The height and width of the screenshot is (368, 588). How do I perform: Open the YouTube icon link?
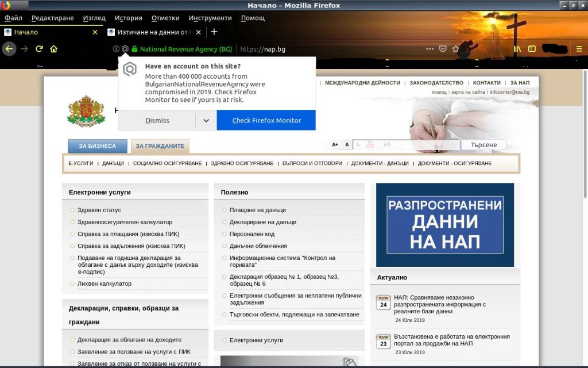[x=370, y=144]
